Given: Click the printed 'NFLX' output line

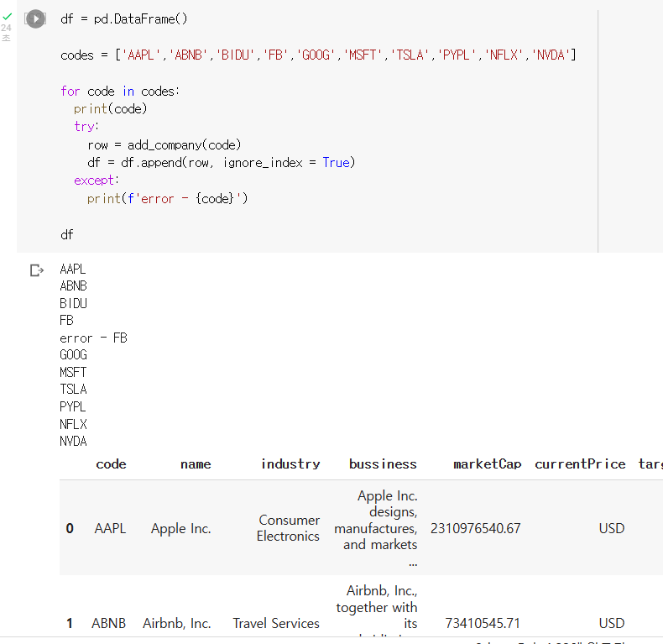Looking at the screenshot, I should pos(73,424).
